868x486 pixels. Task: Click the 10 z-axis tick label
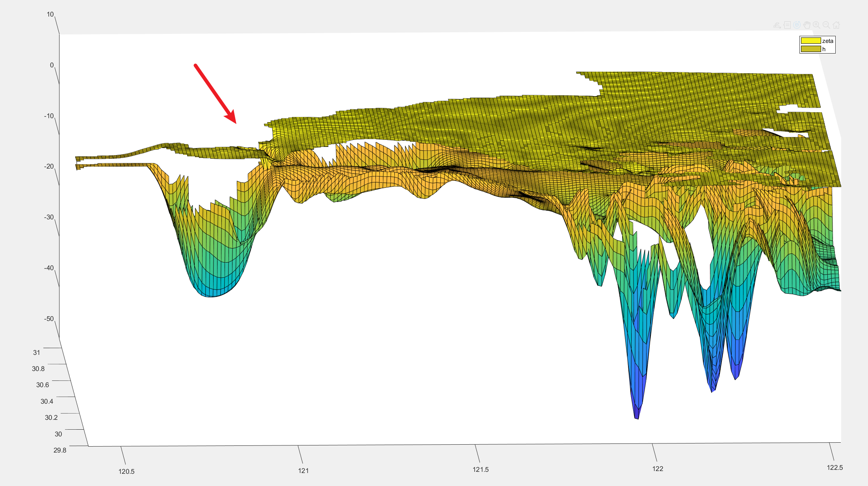click(x=50, y=15)
